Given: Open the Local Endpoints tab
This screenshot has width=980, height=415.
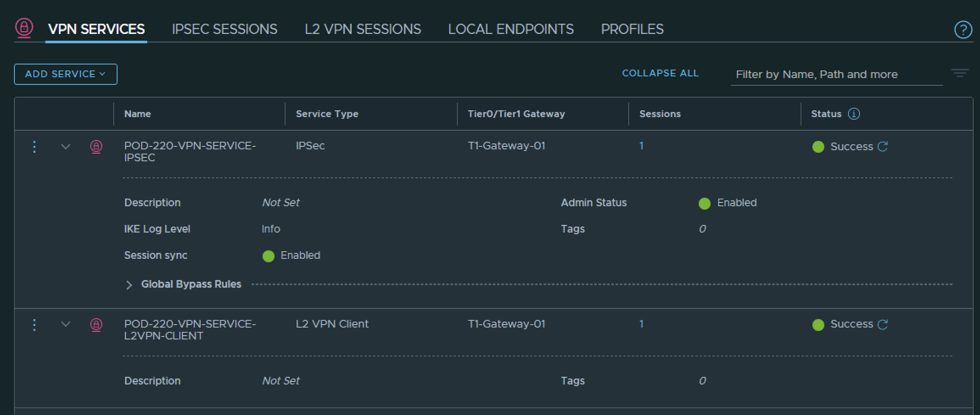Looking at the screenshot, I should pyautogui.click(x=511, y=29).
